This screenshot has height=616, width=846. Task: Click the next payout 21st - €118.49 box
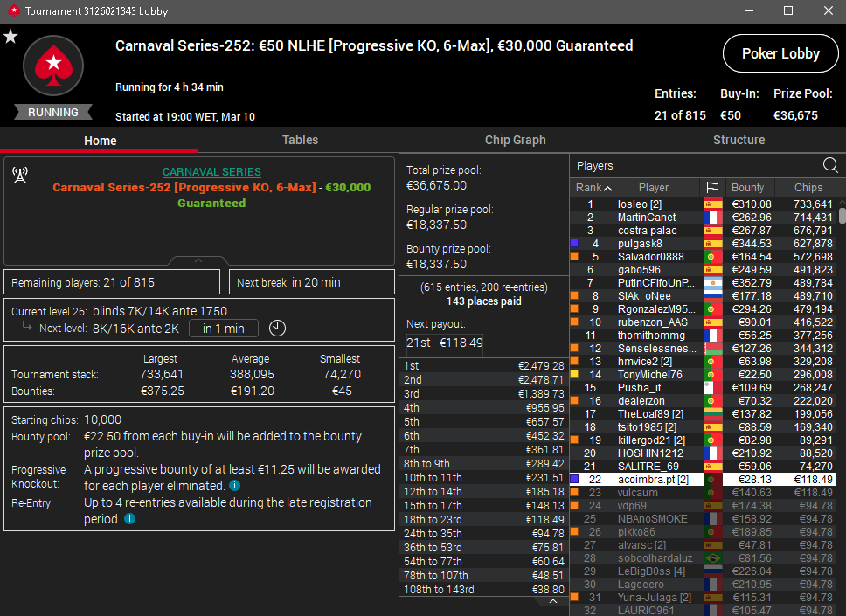(445, 343)
